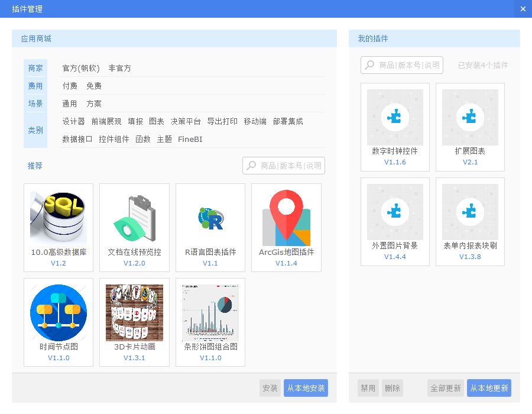Click version V1.2.0 under 文档在线预览控

click(x=134, y=263)
